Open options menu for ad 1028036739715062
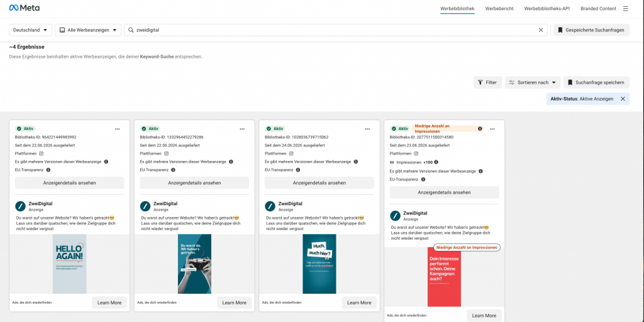This screenshot has width=644, height=322. [x=367, y=129]
